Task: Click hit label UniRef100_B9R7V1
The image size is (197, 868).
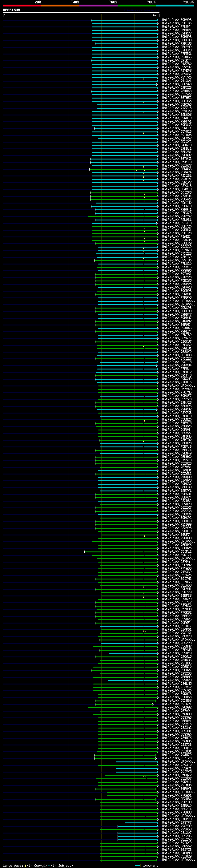Action: pos(177,491)
